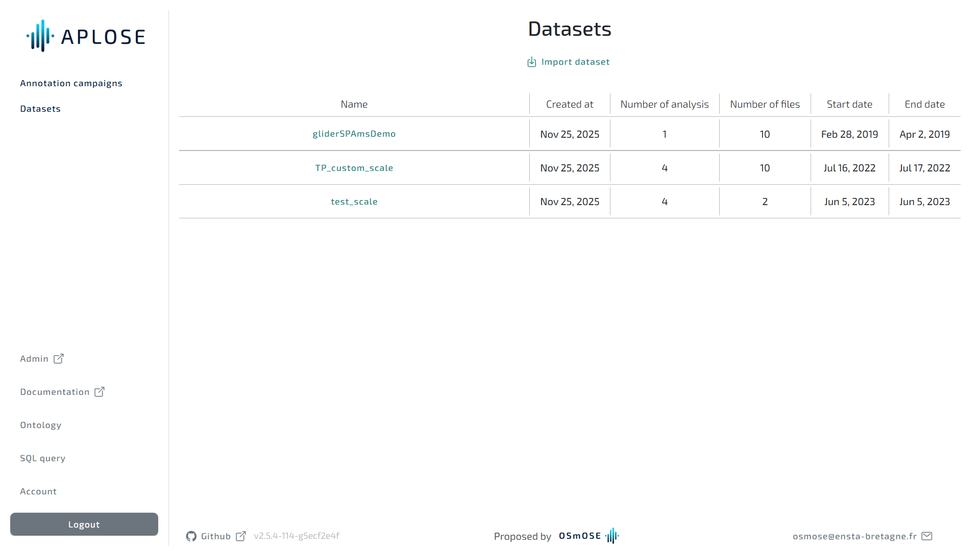980x551 pixels.
Task: Click the OSmOSE logo in footer
Action: pyautogui.click(x=589, y=536)
